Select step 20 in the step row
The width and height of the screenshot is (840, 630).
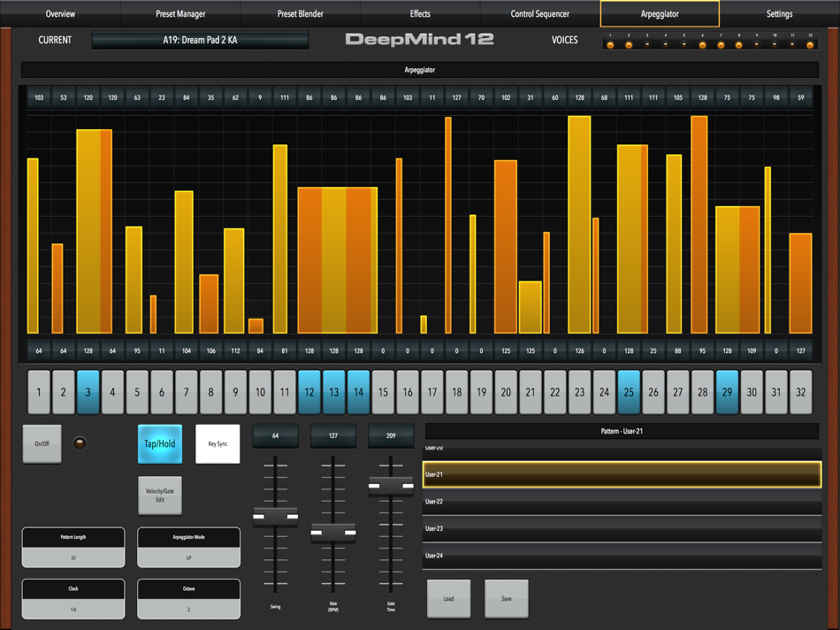[x=506, y=390]
